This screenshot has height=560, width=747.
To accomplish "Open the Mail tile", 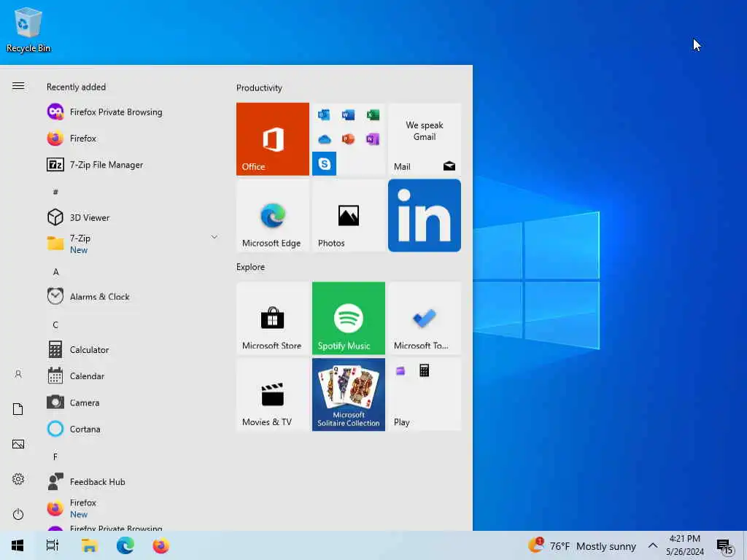I will 425,139.
